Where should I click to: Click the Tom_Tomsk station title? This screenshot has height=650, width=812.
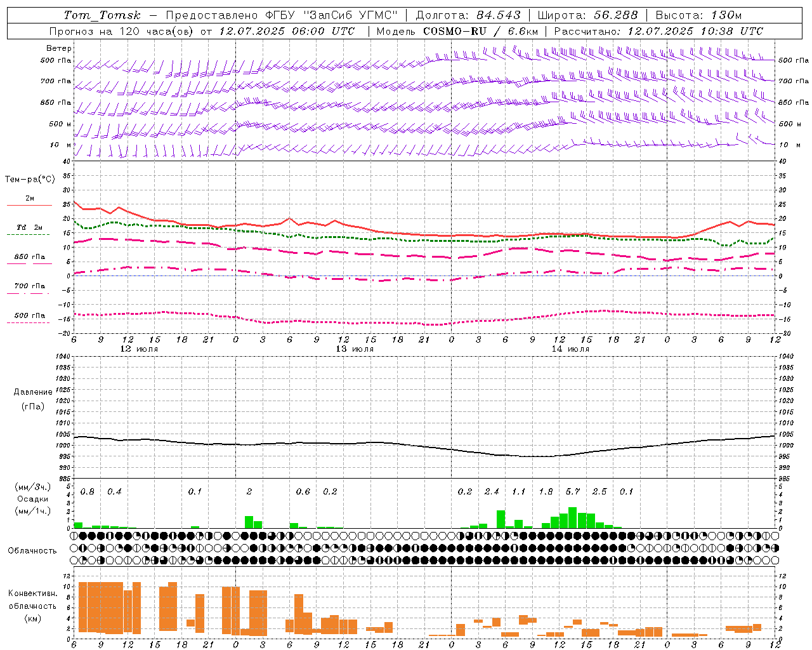click(x=103, y=15)
